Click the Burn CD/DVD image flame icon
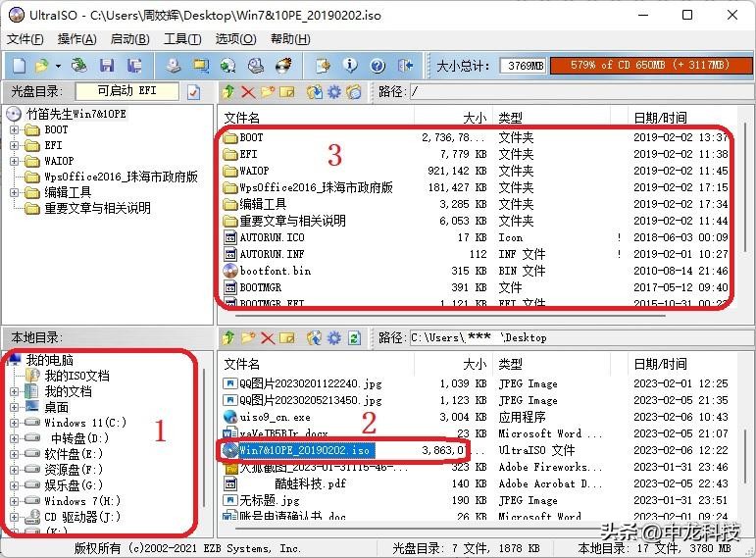This screenshot has height=558, width=756. tap(283, 65)
